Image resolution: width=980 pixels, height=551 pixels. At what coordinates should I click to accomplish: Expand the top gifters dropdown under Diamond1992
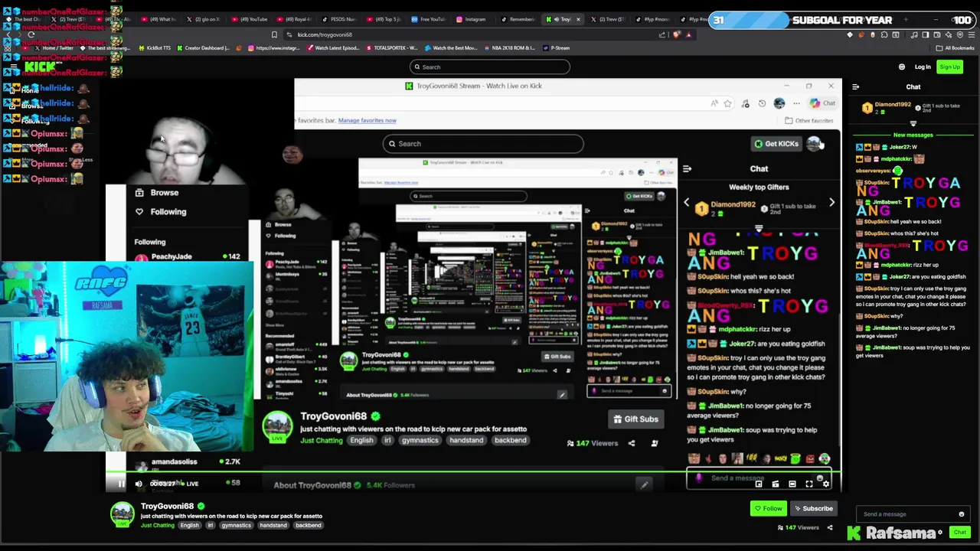tap(913, 123)
